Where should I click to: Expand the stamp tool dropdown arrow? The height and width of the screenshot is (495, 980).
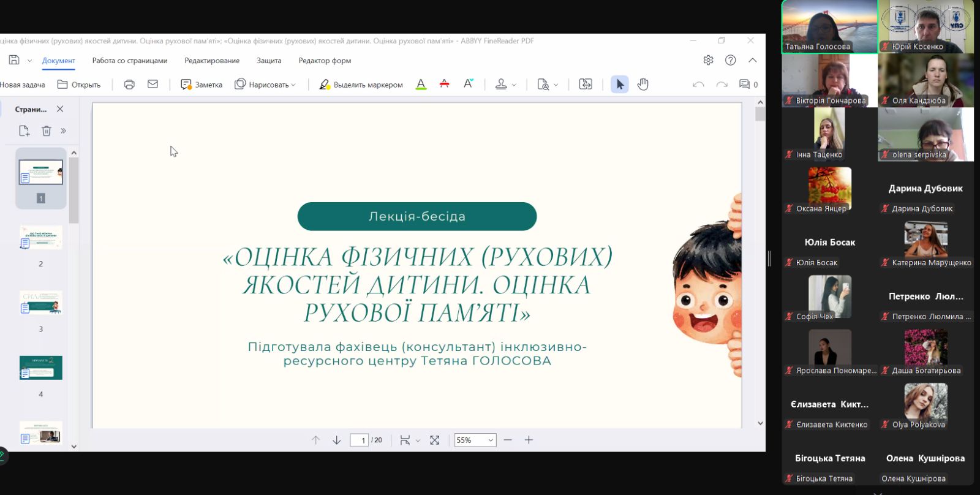[514, 85]
